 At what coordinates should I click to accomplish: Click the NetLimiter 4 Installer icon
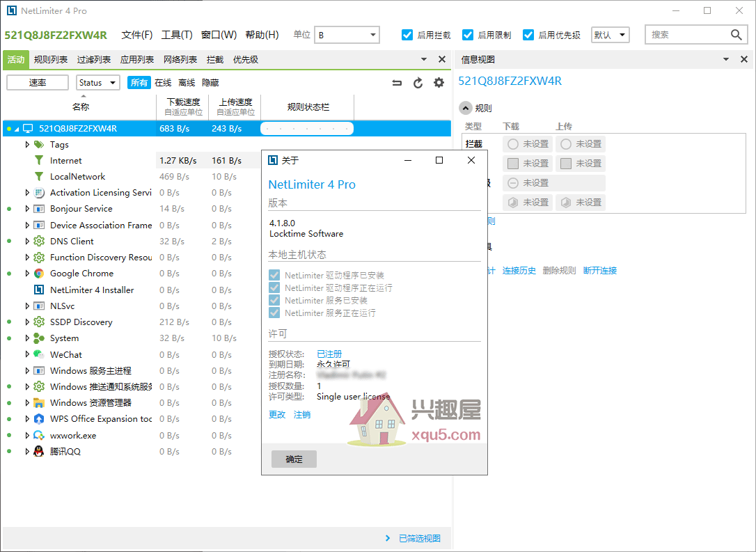pos(39,290)
